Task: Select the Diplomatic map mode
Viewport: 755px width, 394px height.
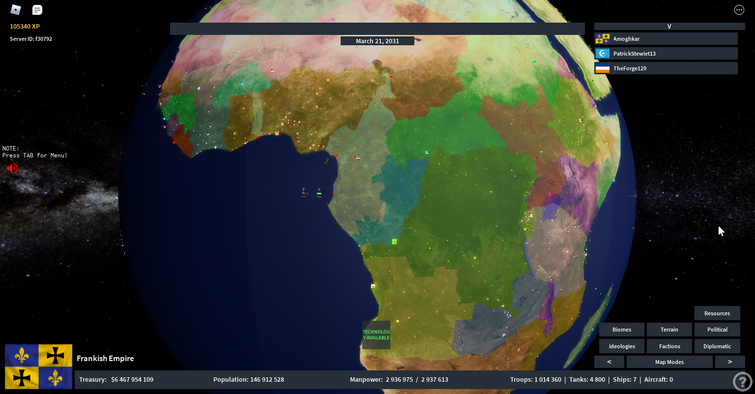Action: pyautogui.click(x=717, y=346)
